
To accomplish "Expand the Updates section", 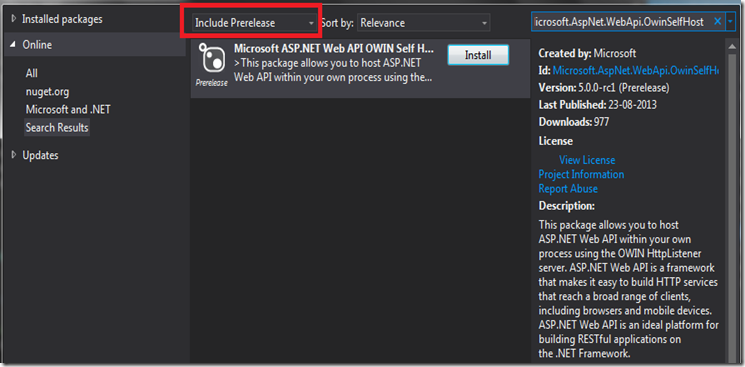I will 14,155.
